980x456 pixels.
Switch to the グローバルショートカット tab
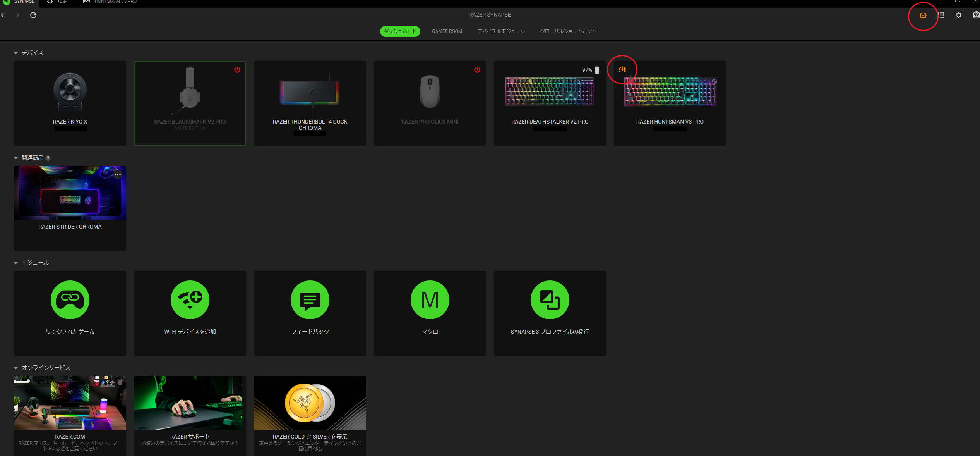tap(568, 31)
